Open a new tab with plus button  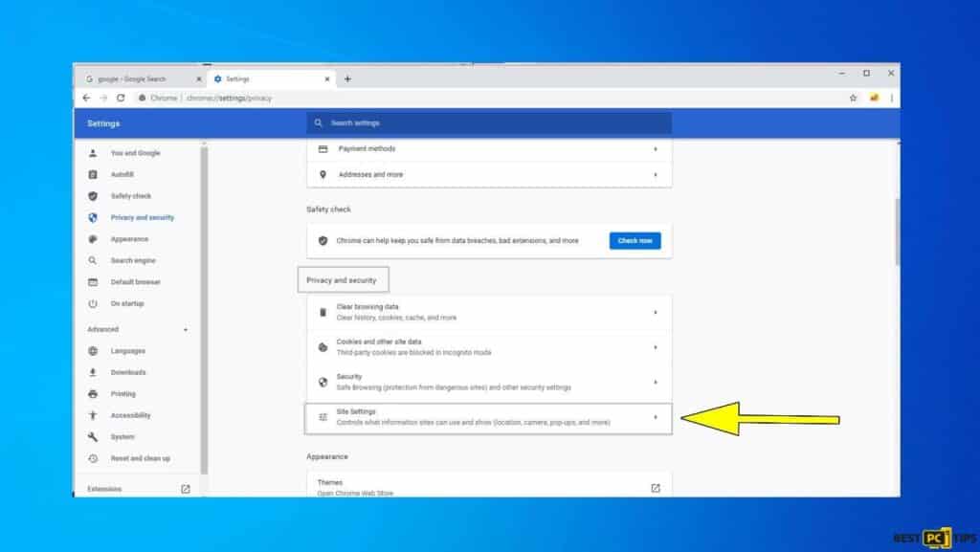pos(347,79)
